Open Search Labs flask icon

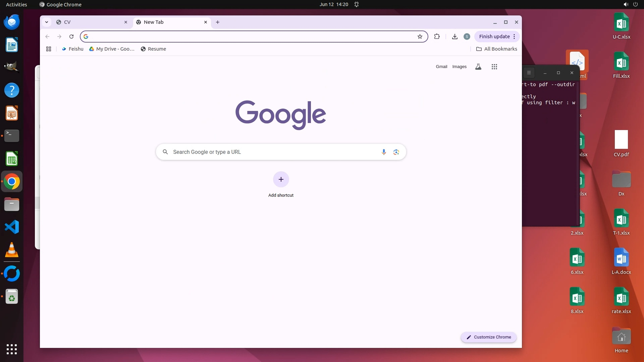[478, 67]
